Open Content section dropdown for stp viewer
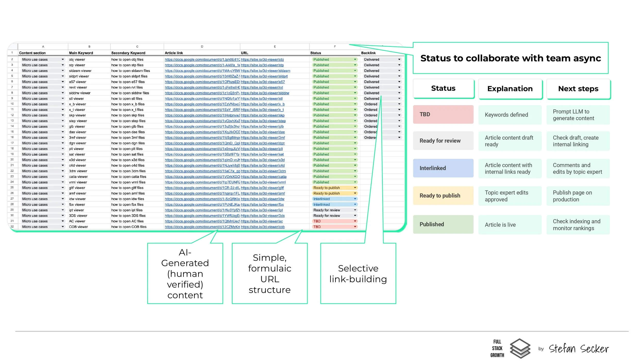The image size is (644, 362). pyautogui.click(x=63, y=65)
